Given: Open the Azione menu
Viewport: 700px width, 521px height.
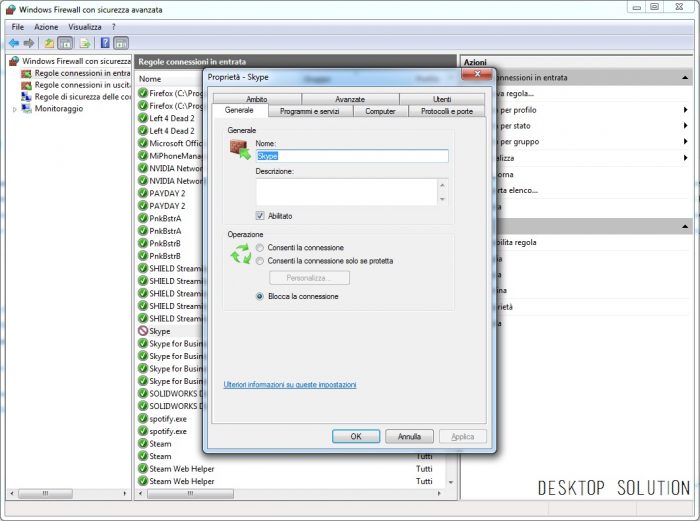Looking at the screenshot, I should click(46, 27).
